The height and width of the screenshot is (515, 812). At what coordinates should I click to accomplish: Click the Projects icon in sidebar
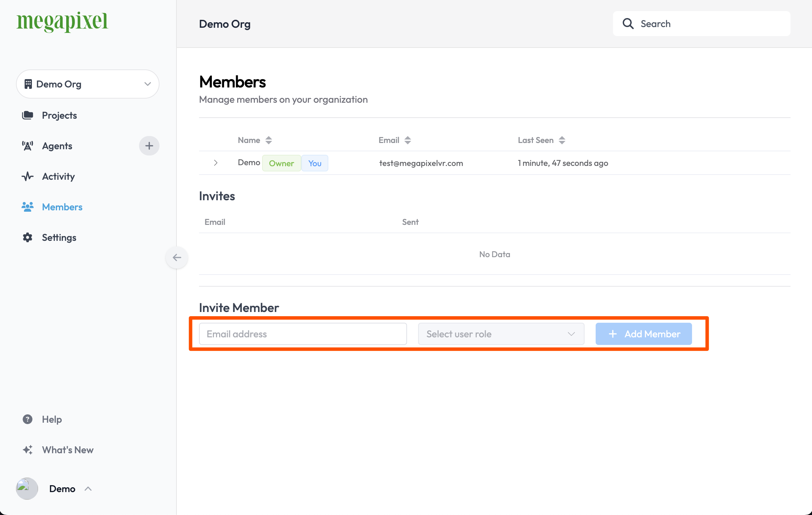28,115
